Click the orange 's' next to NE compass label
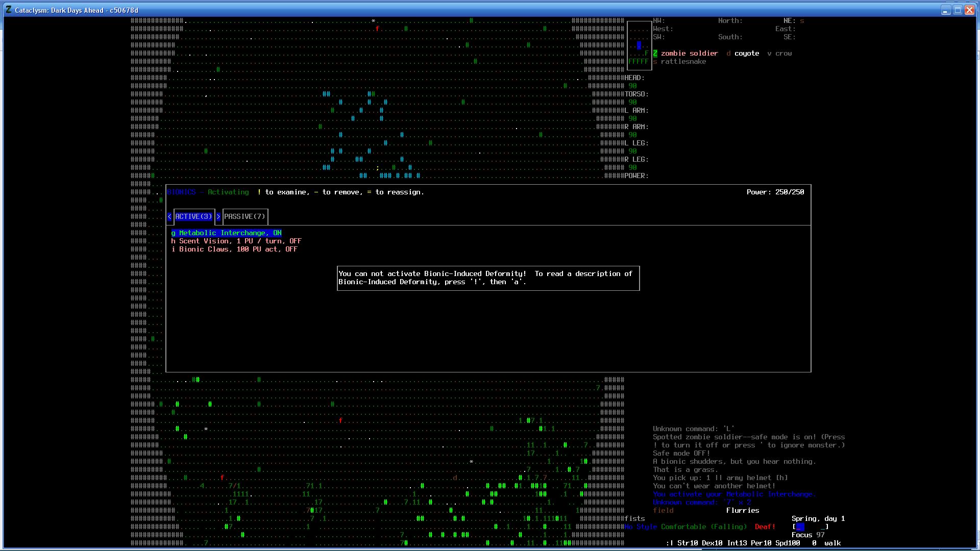 [802, 21]
